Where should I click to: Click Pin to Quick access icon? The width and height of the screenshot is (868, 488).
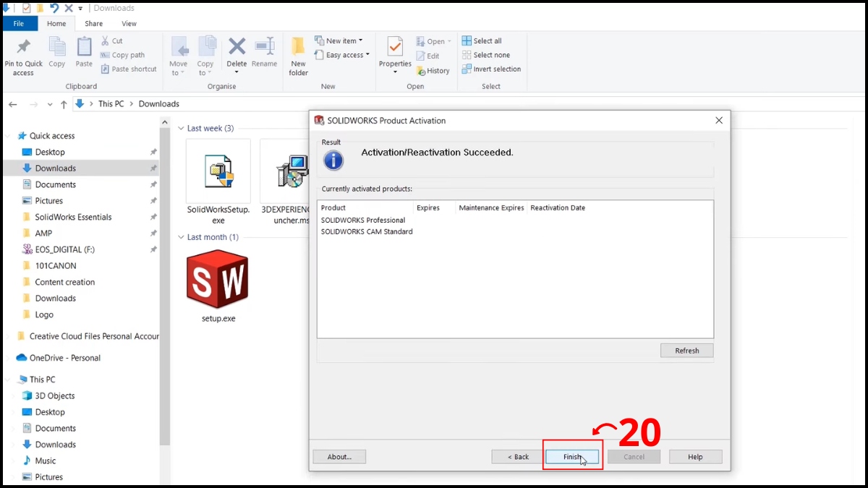pyautogui.click(x=23, y=47)
